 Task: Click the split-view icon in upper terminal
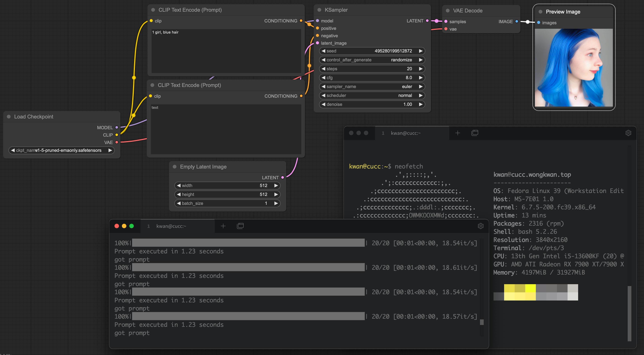tap(475, 133)
